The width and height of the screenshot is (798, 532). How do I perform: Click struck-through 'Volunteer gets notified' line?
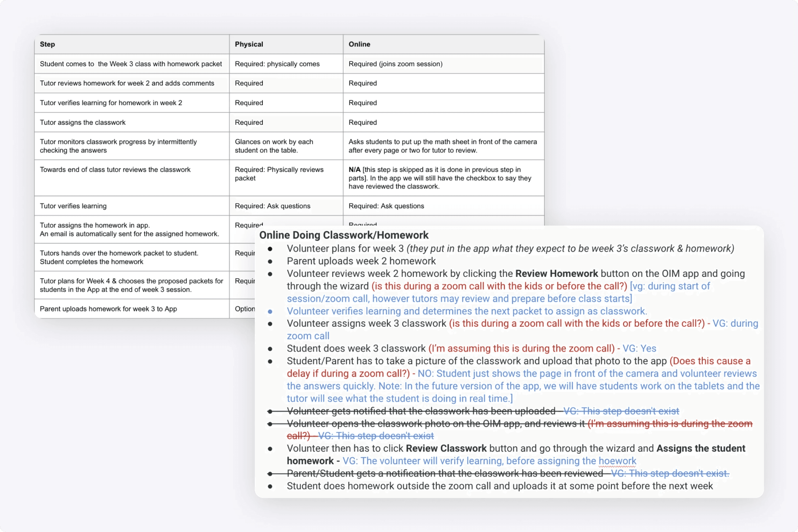point(483,411)
